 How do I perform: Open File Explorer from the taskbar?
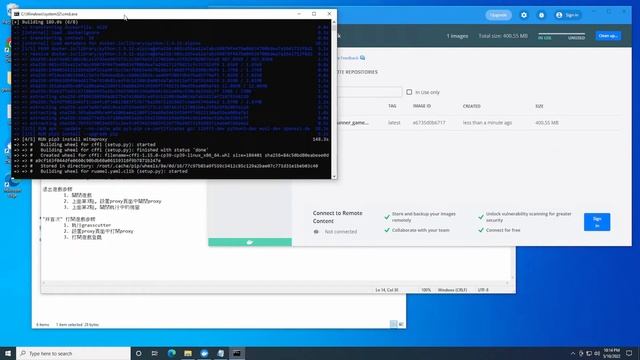(x=188, y=353)
